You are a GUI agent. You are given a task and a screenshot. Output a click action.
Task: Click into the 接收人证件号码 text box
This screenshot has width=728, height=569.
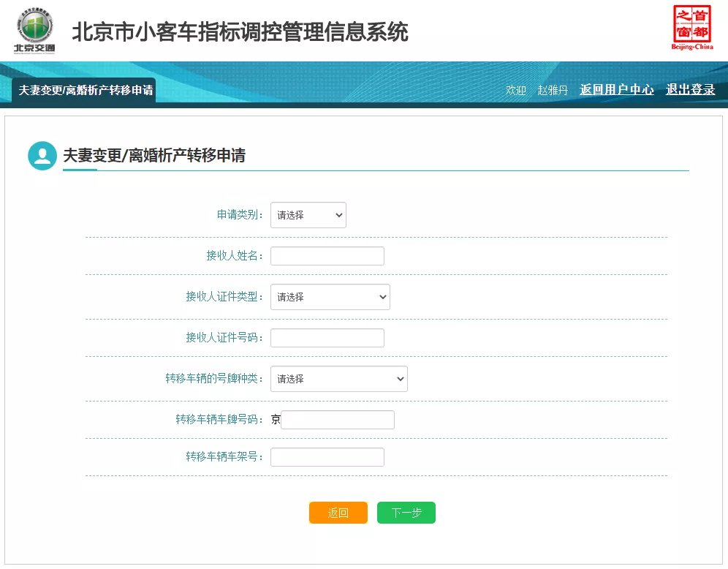point(327,338)
